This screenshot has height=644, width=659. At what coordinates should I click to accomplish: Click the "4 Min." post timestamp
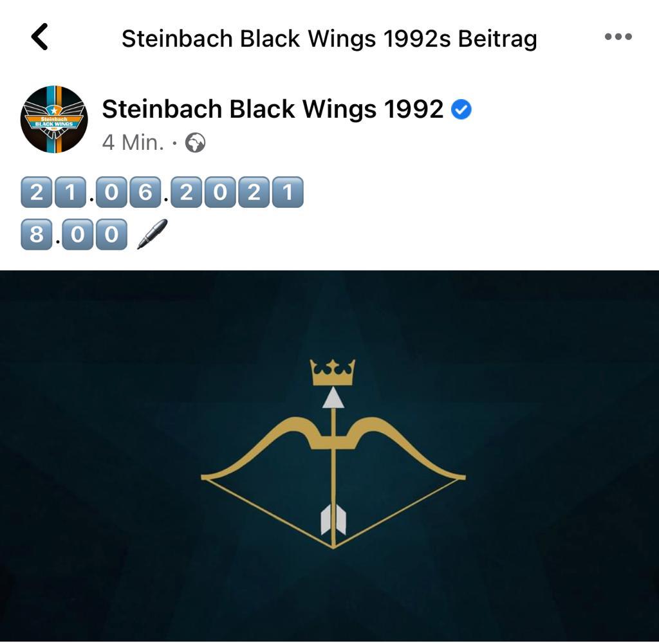[133, 142]
